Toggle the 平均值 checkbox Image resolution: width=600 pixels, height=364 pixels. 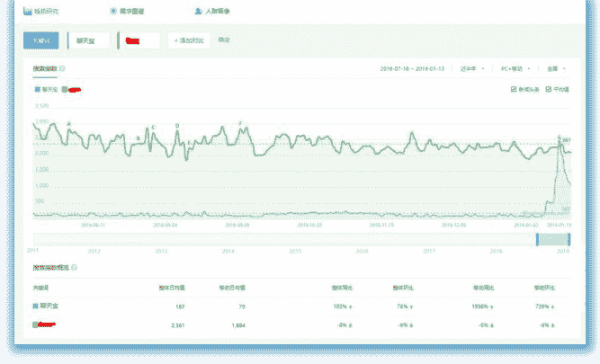(551, 90)
